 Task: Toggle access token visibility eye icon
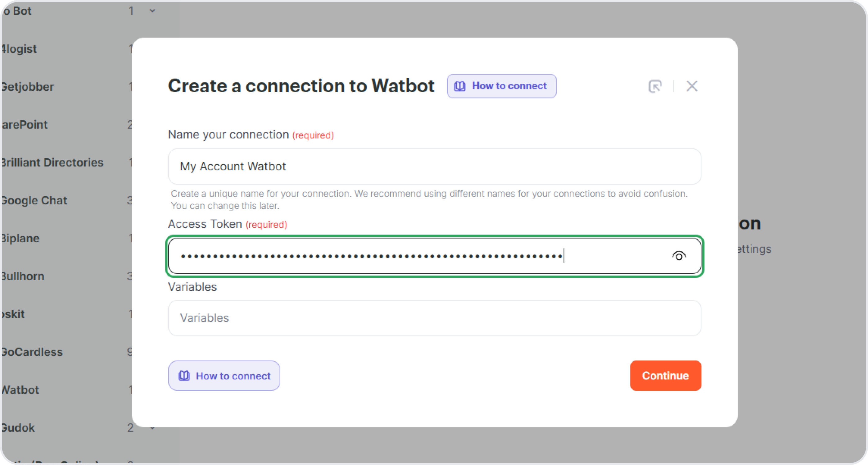679,256
